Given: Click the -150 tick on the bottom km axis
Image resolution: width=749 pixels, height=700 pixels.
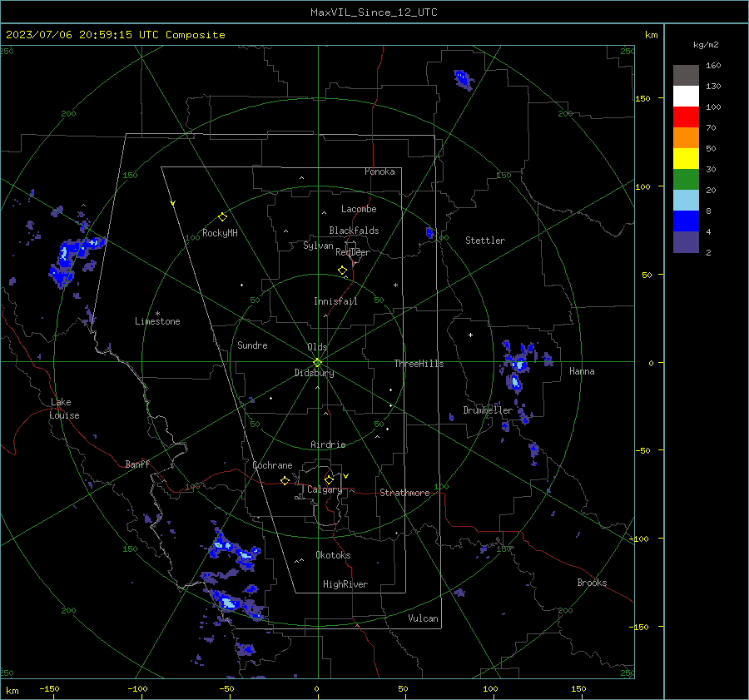Looking at the screenshot, I should pos(50,689).
